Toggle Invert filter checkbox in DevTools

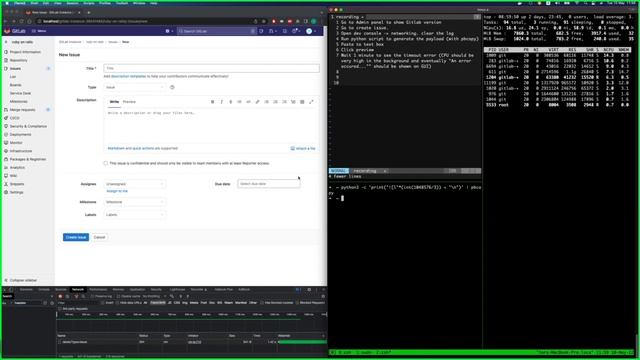coord(103,303)
